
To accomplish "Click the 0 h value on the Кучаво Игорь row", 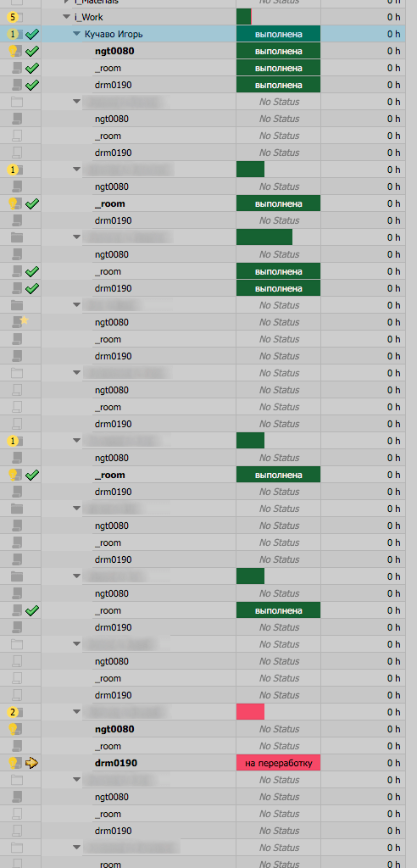I will pos(394,34).
